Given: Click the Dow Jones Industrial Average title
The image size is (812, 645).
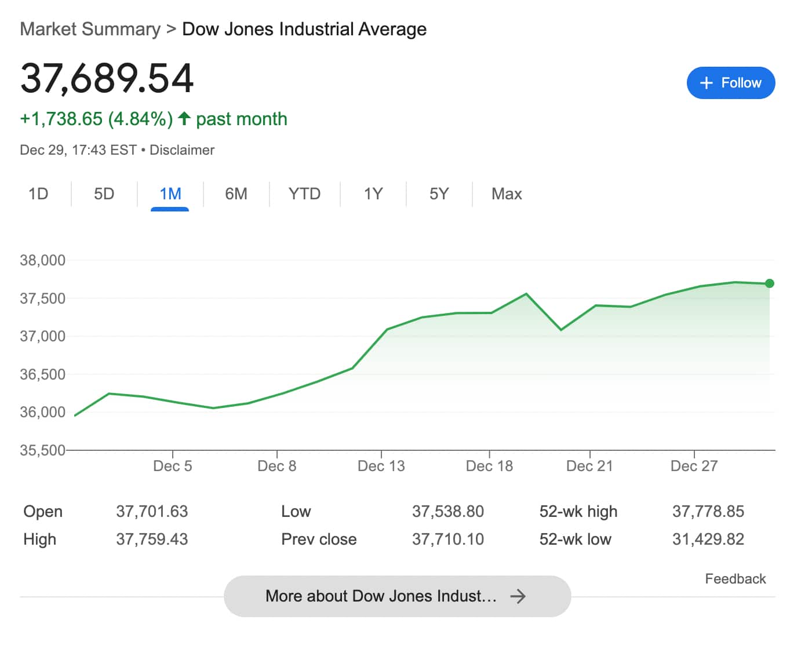Looking at the screenshot, I should click(304, 29).
